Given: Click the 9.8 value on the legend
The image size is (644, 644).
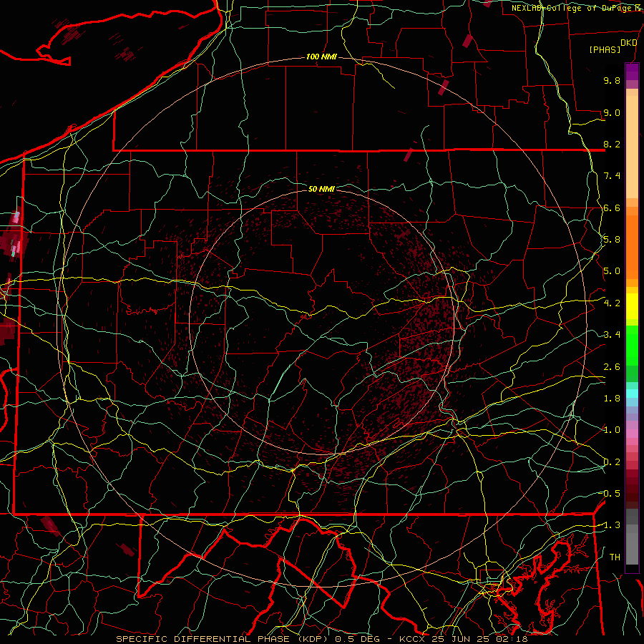Looking at the screenshot, I should tap(612, 80).
